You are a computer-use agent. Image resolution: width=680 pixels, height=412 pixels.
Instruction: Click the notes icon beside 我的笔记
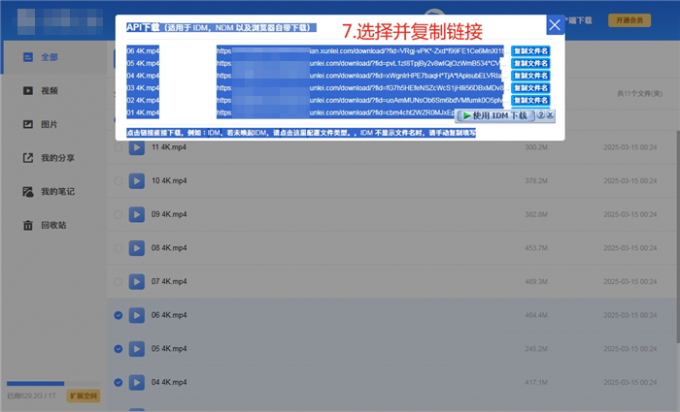click(28, 192)
